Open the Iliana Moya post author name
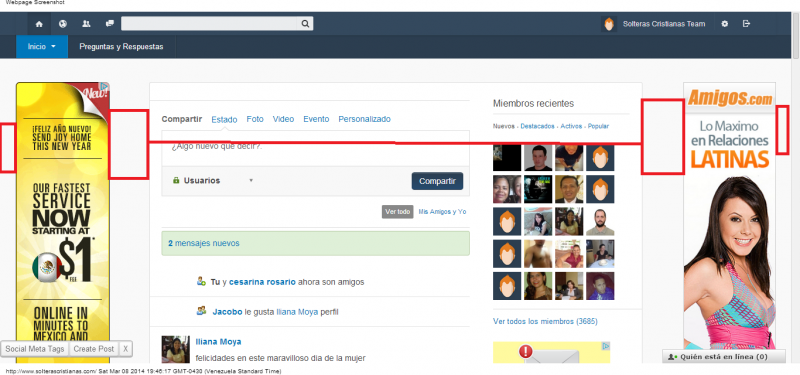Viewport: 800px width, 375px height. pos(218,341)
